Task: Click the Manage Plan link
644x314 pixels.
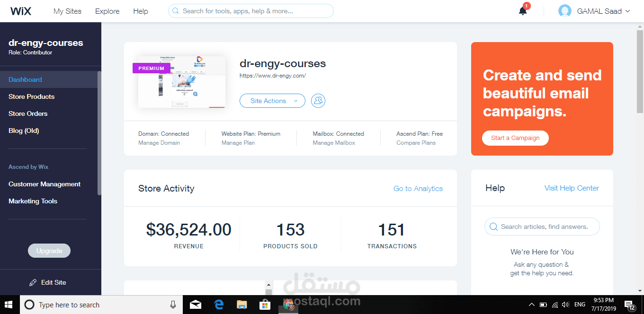Action: pyautogui.click(x=238, y=143)
